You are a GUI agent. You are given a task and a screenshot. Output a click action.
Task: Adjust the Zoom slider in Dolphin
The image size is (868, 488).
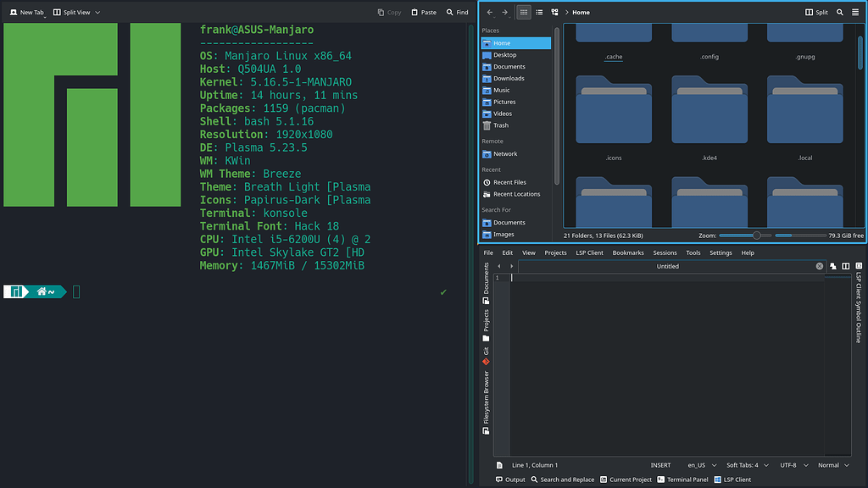pyautogui.click(x=755, y=235)
